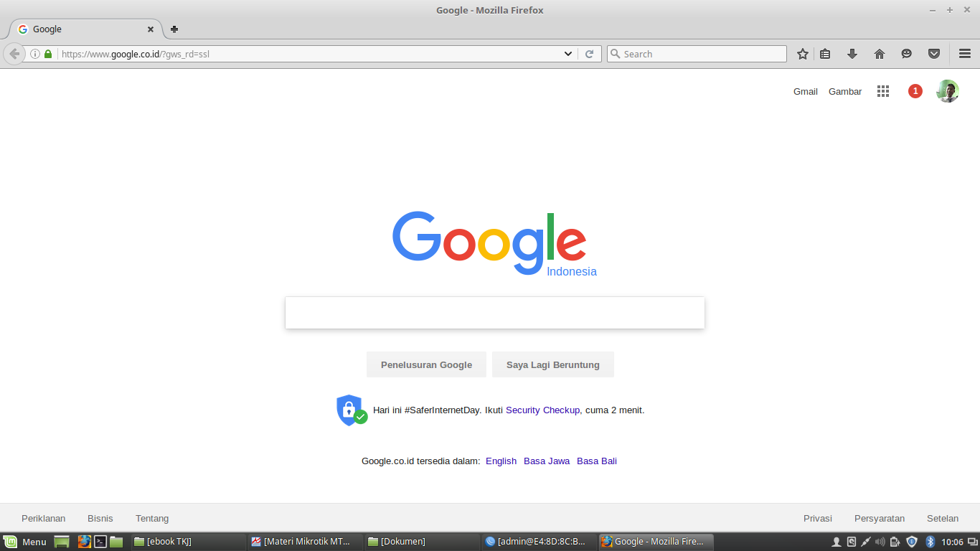
Task: Select Google - Mozilla Firefox taskbar entry
Action: (656, 542)
